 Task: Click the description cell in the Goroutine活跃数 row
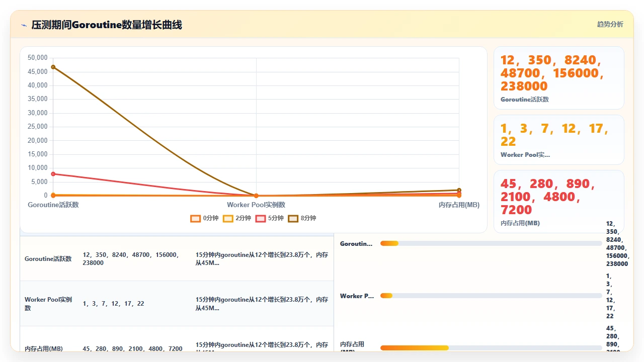tap(262, 259)
